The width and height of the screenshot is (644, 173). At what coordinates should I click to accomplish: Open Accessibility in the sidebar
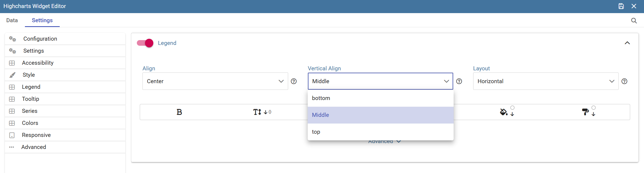pos(65,63)
